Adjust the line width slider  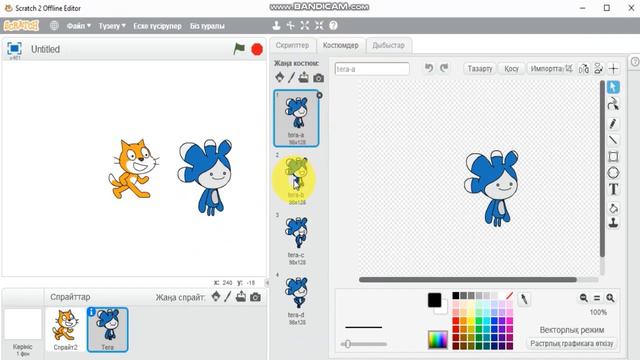pos(364,344)
